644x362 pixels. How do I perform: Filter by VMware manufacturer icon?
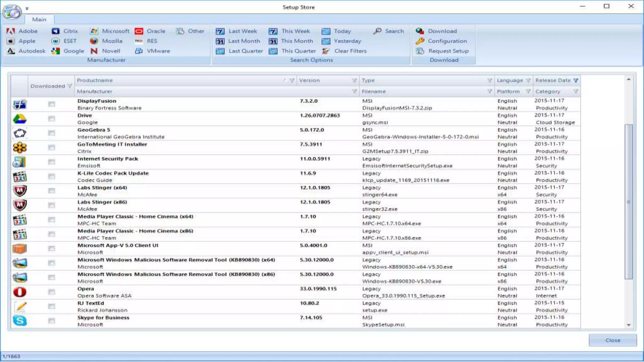point(139,51)
